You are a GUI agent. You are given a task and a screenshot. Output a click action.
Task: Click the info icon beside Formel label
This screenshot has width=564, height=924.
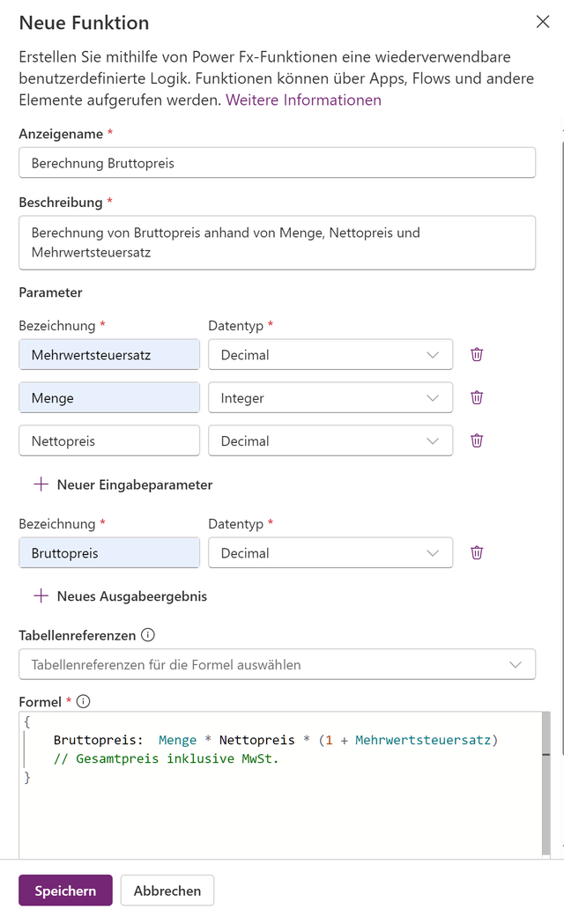coord(84,702)
